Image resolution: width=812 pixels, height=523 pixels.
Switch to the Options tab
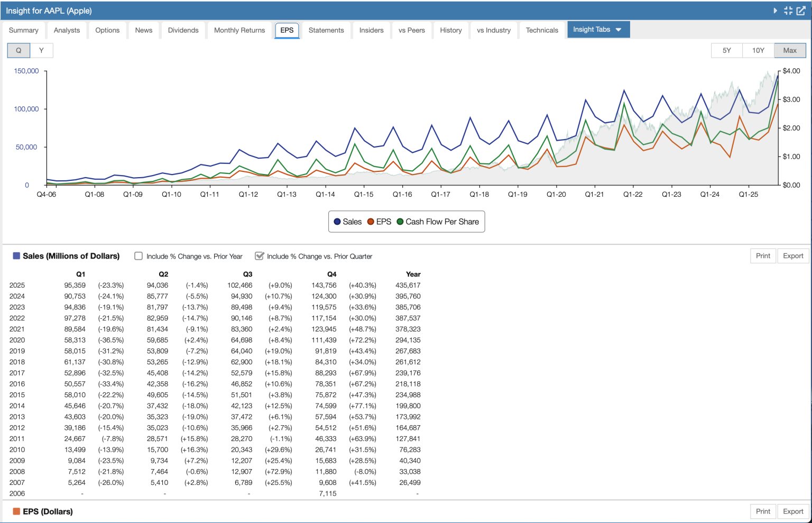point(107,30)
